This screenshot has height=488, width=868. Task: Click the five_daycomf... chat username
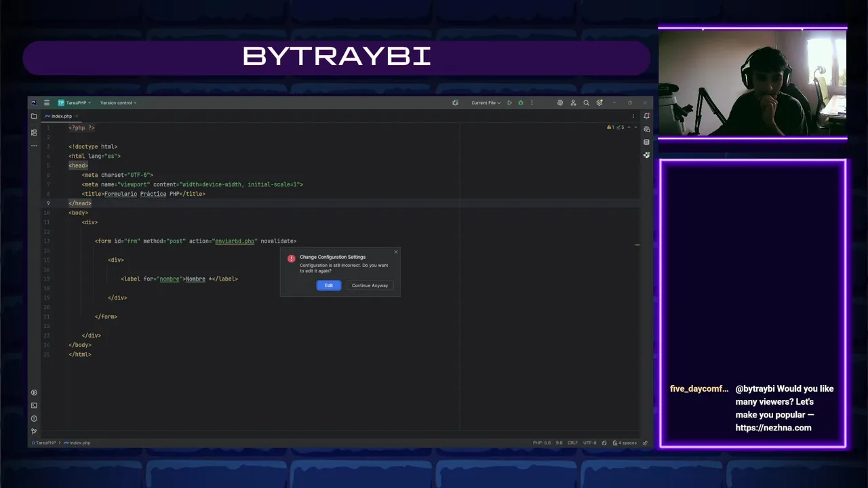click(x=699, y=389)
